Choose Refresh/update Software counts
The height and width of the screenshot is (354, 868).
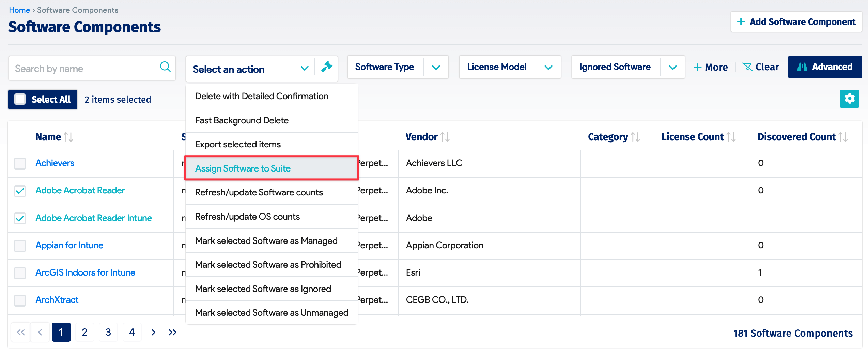point(272,192)
